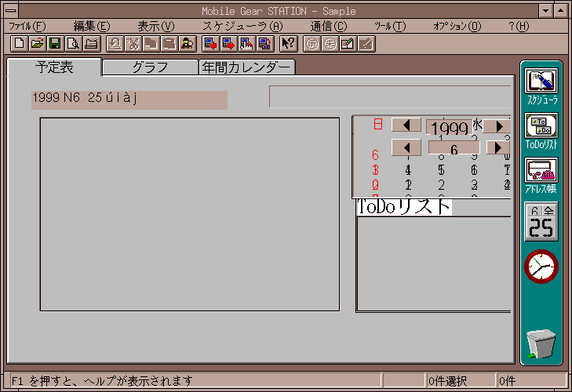Viewport: 572px width, 392px height.
Task: Click the trash can sidebar icon
Action: tap(541, 343)
